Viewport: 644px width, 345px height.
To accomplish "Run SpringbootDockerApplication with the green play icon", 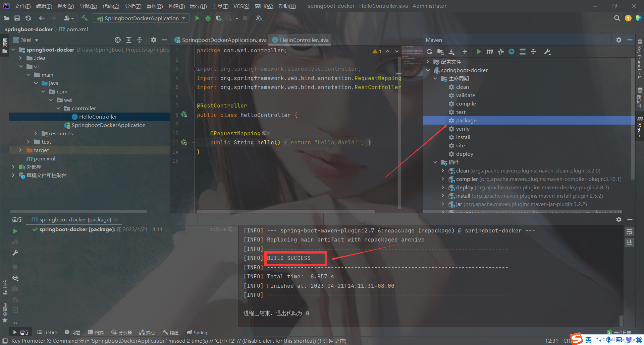I will (x=197, y=18).
